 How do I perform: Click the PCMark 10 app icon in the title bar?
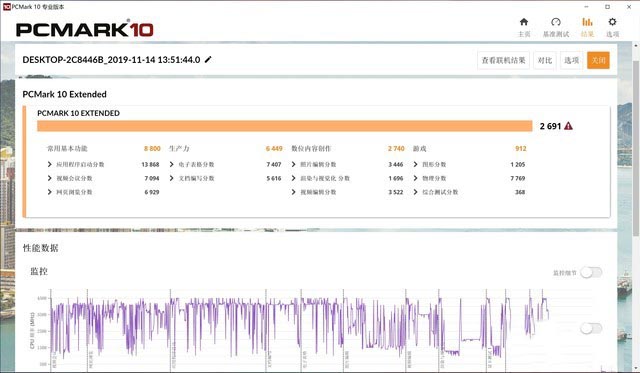click(6, 7)
